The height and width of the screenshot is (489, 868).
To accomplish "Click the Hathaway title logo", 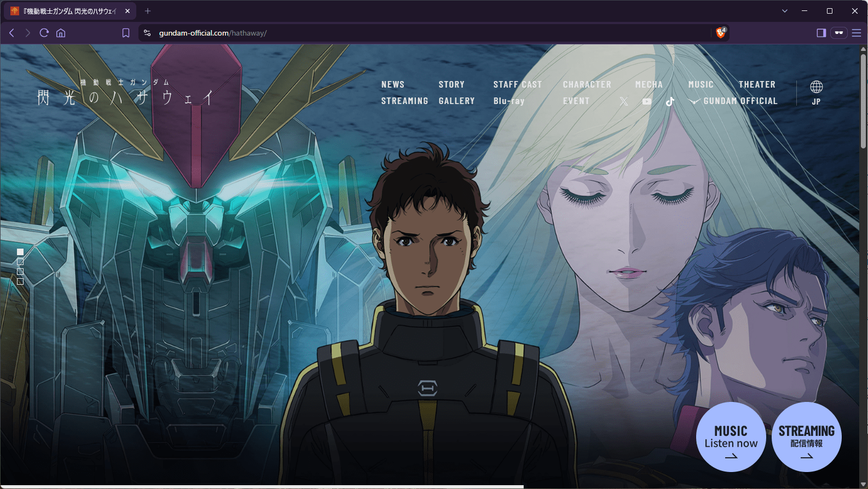I will [125, 93].
